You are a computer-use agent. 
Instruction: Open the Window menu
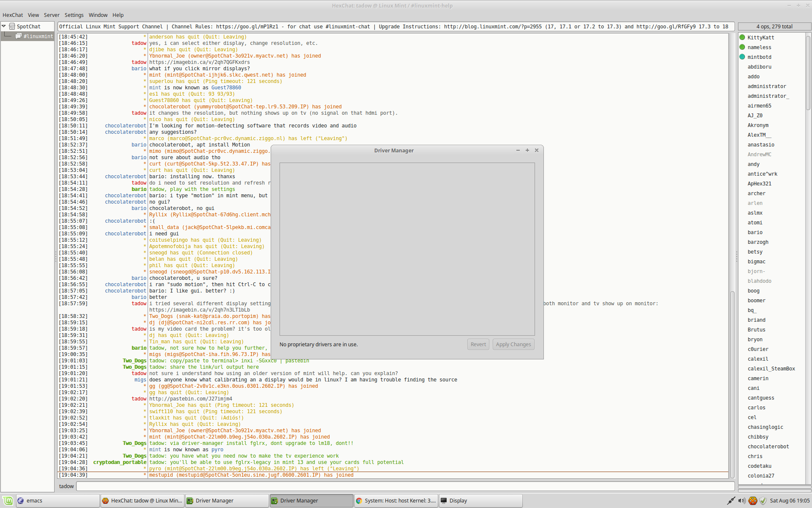click(x=98, y=15)
